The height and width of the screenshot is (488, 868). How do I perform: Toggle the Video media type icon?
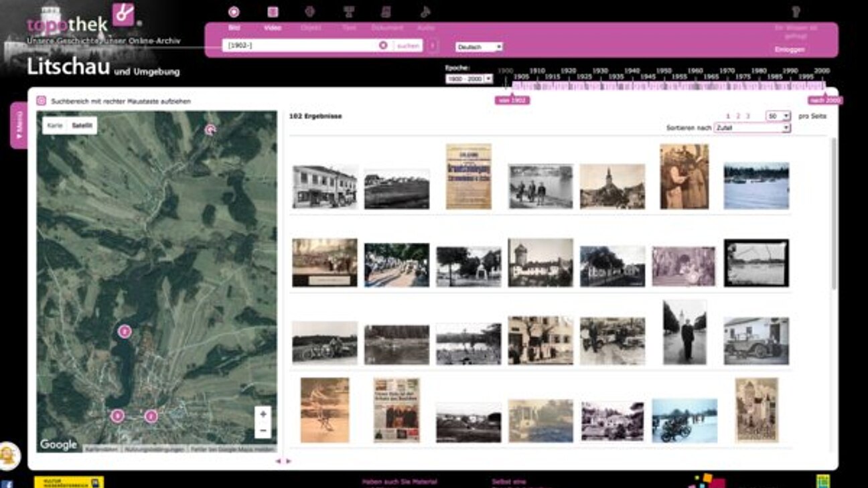[273, 11]
